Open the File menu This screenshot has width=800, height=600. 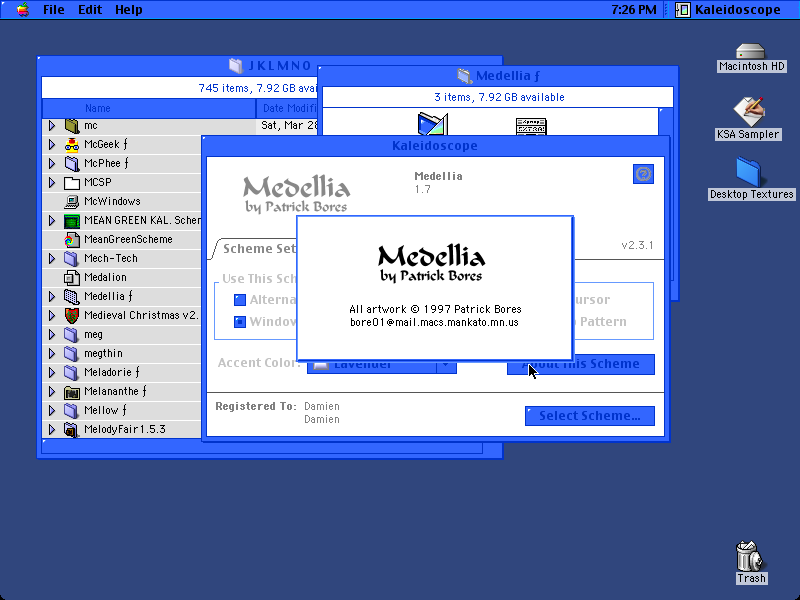point(54,9)
